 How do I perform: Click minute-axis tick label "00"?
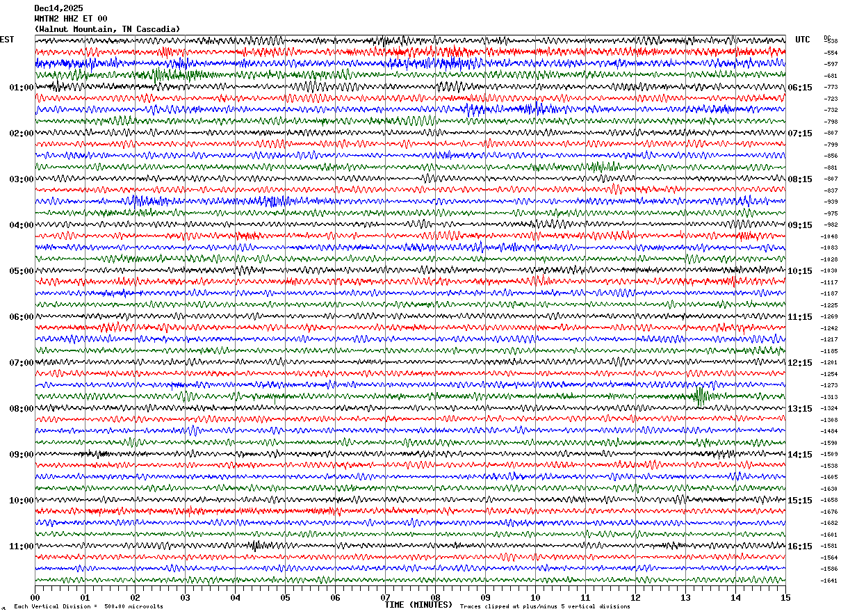coord(35,597)
